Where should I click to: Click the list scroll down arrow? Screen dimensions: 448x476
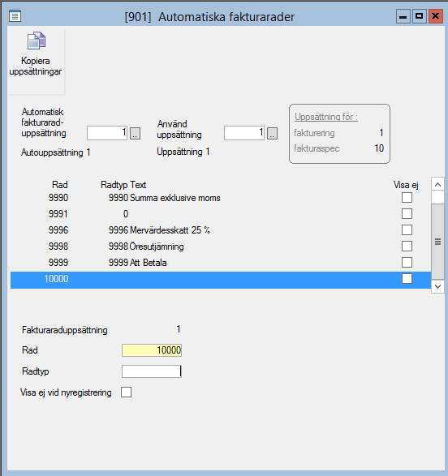pos(437,286)
